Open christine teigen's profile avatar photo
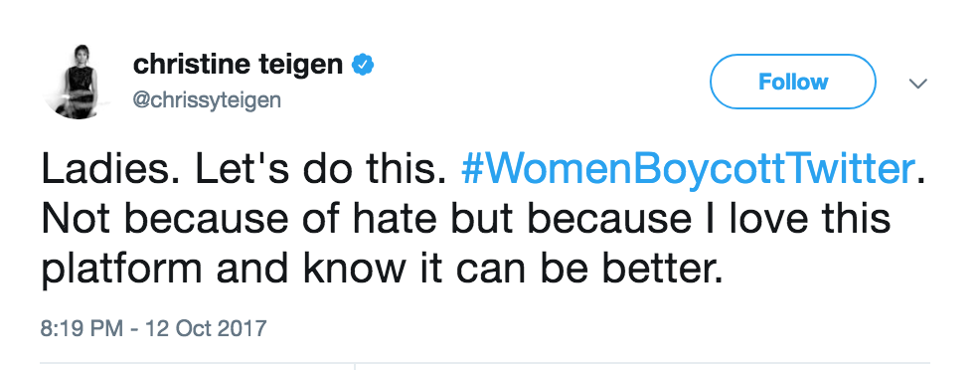The height and width of the screenshot is (370, 980). pos(80,82)
